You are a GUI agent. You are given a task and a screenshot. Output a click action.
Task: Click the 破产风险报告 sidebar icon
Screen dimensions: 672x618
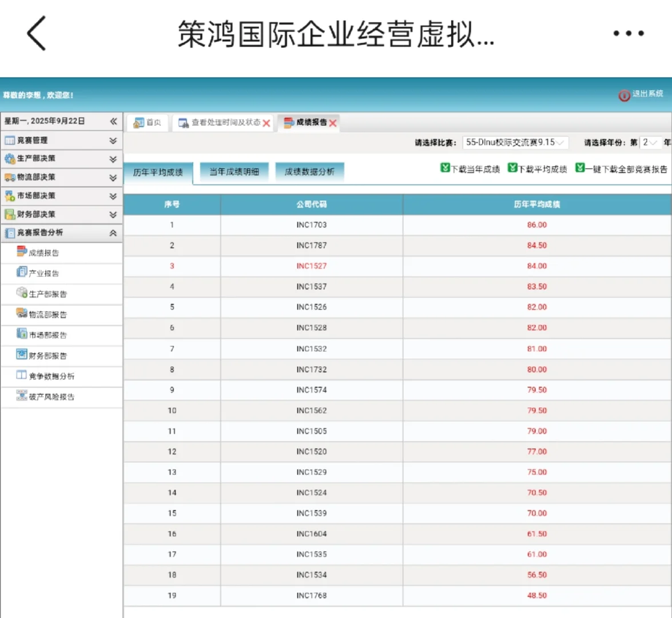click(x=21, y=395)
